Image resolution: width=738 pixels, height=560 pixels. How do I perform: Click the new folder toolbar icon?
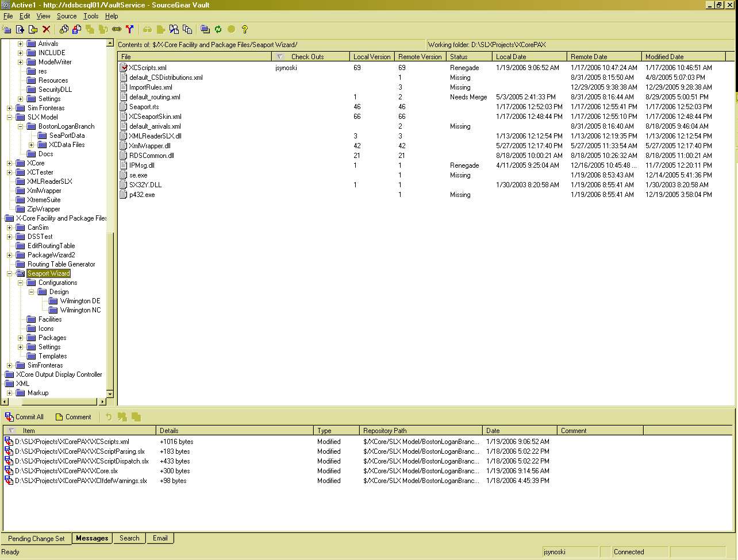point(7,29)
